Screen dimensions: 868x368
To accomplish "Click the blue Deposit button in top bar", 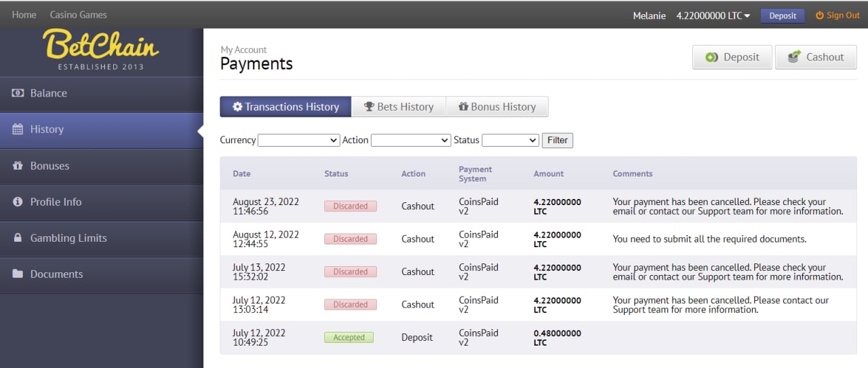I will pyautogui.click(x=783, y=15).
